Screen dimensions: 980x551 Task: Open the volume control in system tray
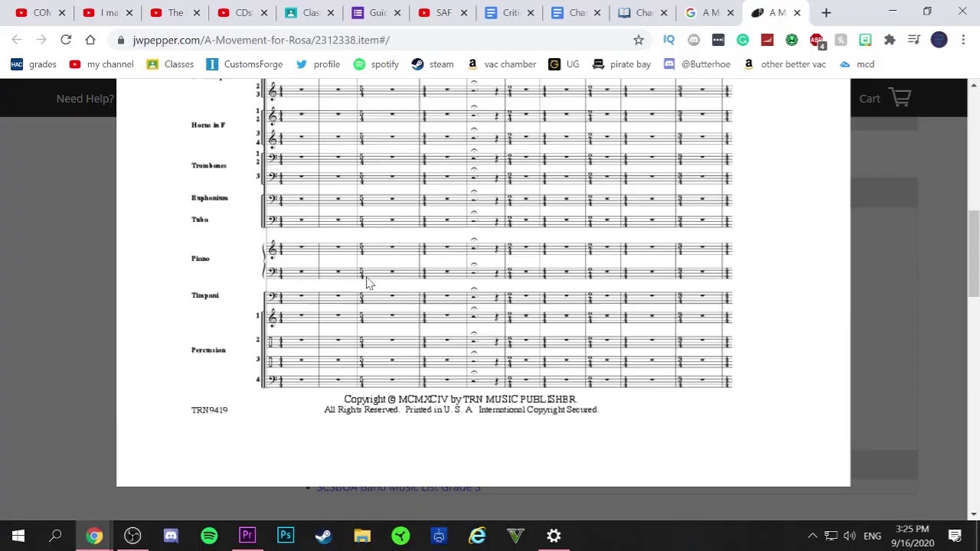coord(849,536)
